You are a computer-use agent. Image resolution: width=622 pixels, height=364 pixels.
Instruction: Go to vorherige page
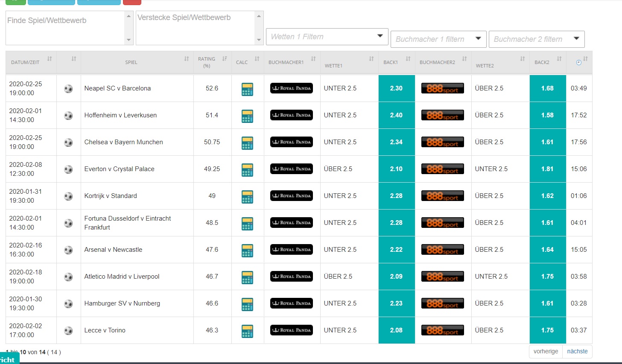pos(546,351)
